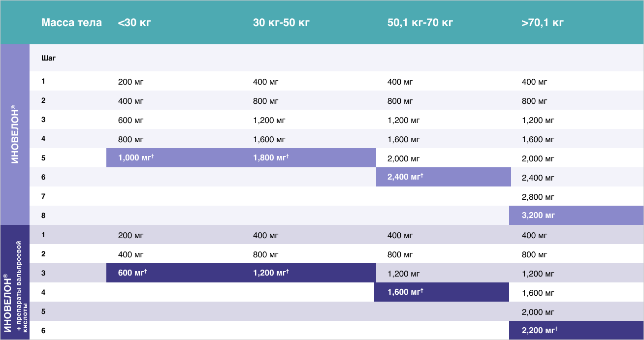Click the dark highlighted "600 мг†" cell

133,273
